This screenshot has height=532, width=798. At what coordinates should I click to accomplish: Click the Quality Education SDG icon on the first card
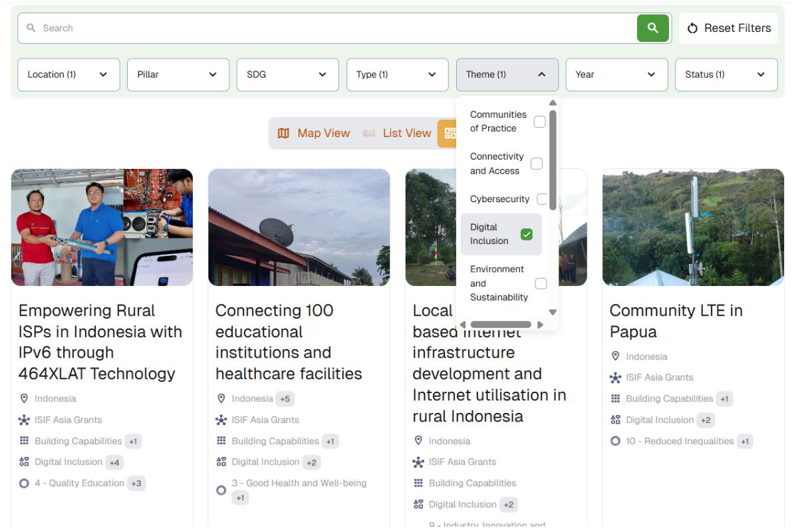(23, 483)
